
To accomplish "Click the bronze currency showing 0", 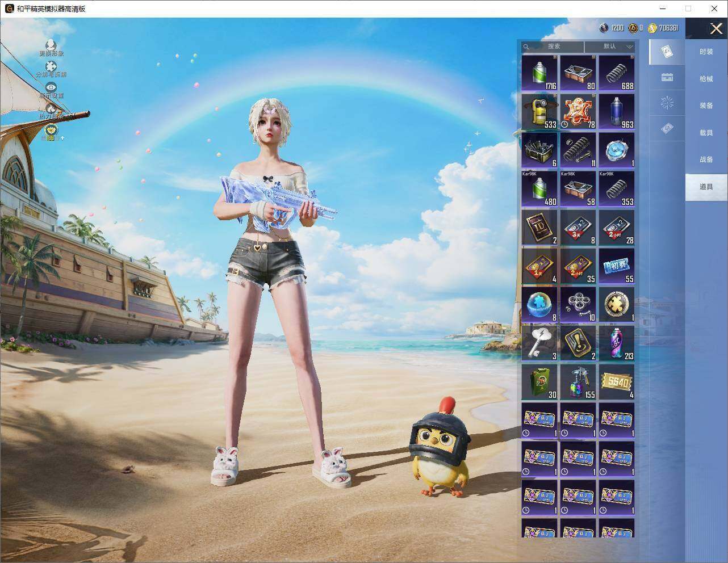I will [635, 28].
